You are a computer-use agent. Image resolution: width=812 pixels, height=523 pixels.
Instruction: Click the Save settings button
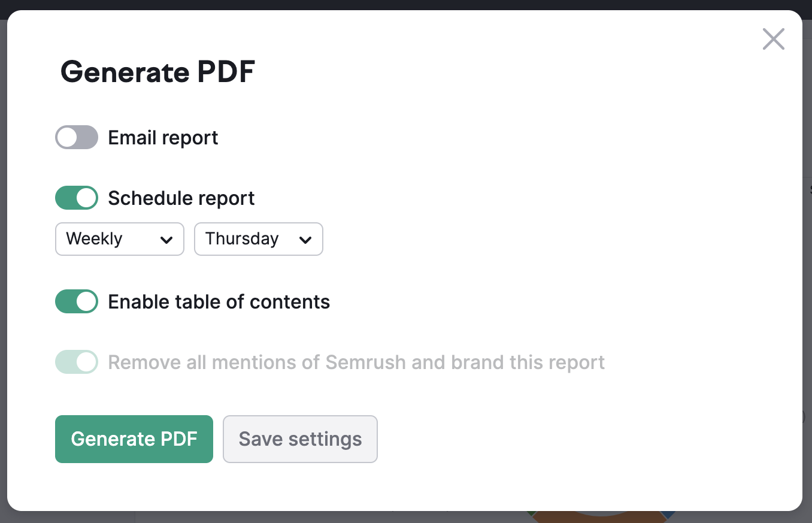299,439
